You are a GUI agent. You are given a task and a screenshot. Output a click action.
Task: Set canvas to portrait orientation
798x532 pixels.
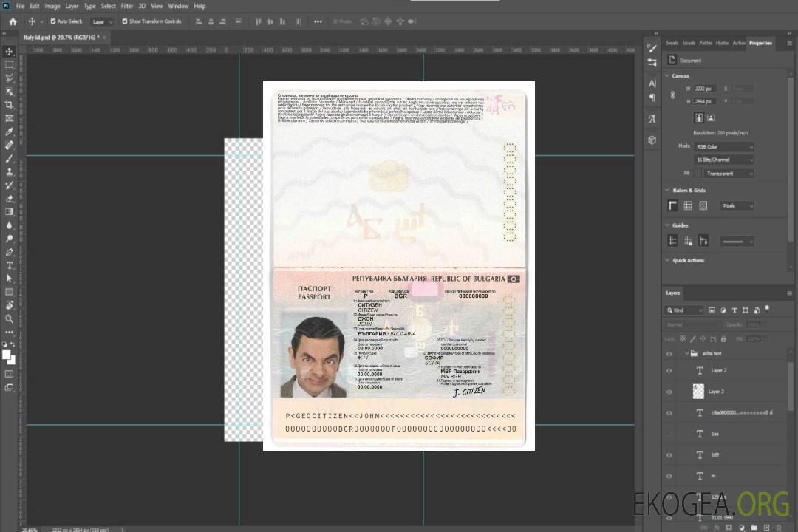click(699, 118)
